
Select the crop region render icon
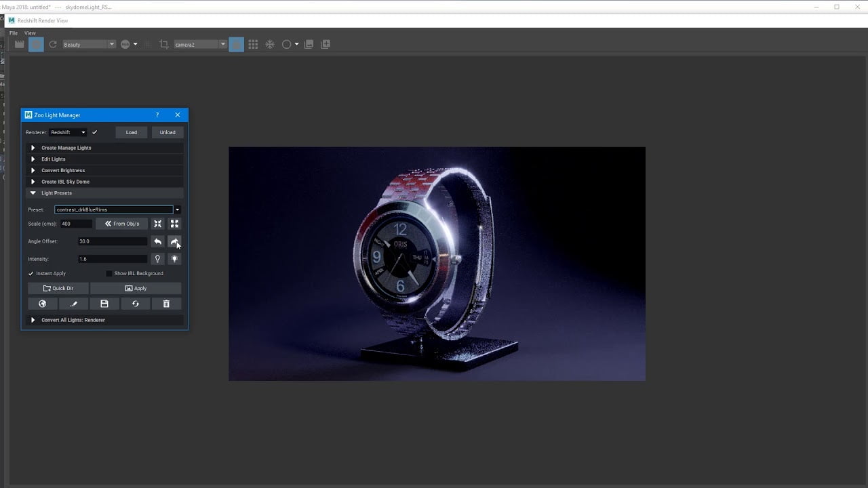pyautogui.click(x=164, y=44)
